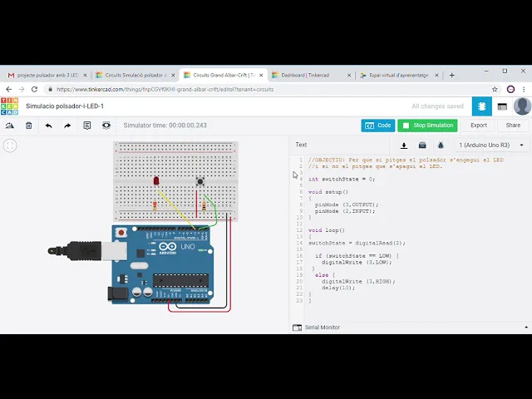Click code line 'pinMode (3,OUTPUT);'
Screen dimensions: 532x399
[347, 204]
